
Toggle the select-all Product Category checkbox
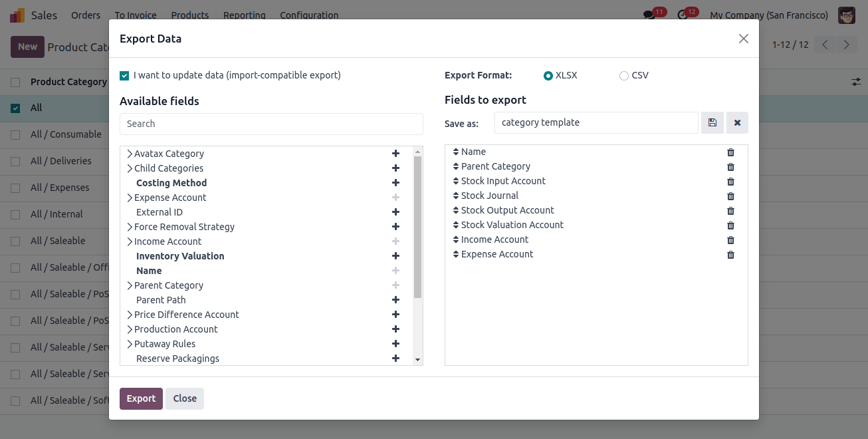coord(15,82)
